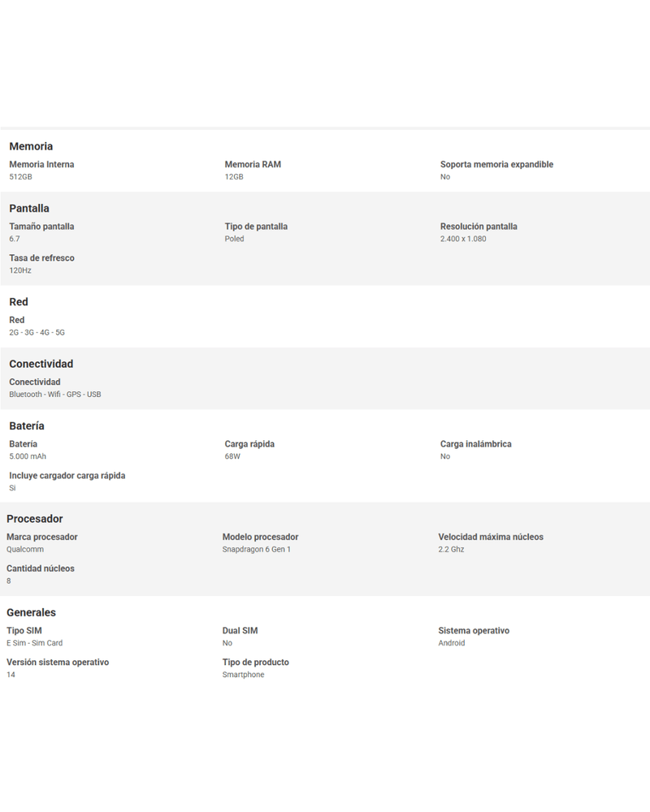Select the Tipo de pantalla Poled value
Screen dimensions: 650x812
coord(234,239)
